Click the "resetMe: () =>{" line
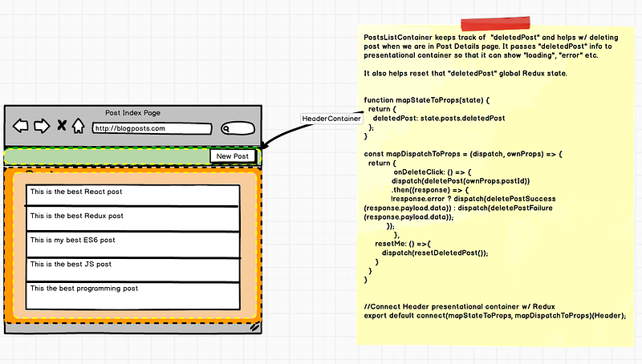This screenshot has height=364, width=642. [x=403, y=244]
